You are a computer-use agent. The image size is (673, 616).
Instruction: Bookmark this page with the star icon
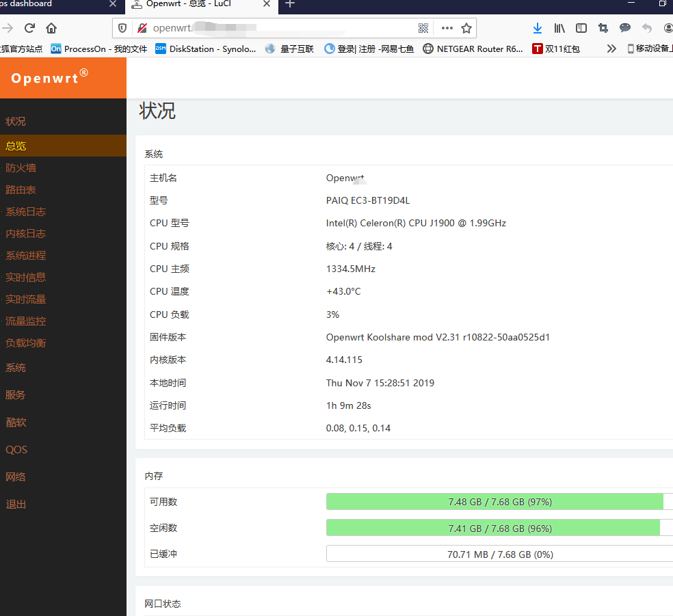(466, 28)
